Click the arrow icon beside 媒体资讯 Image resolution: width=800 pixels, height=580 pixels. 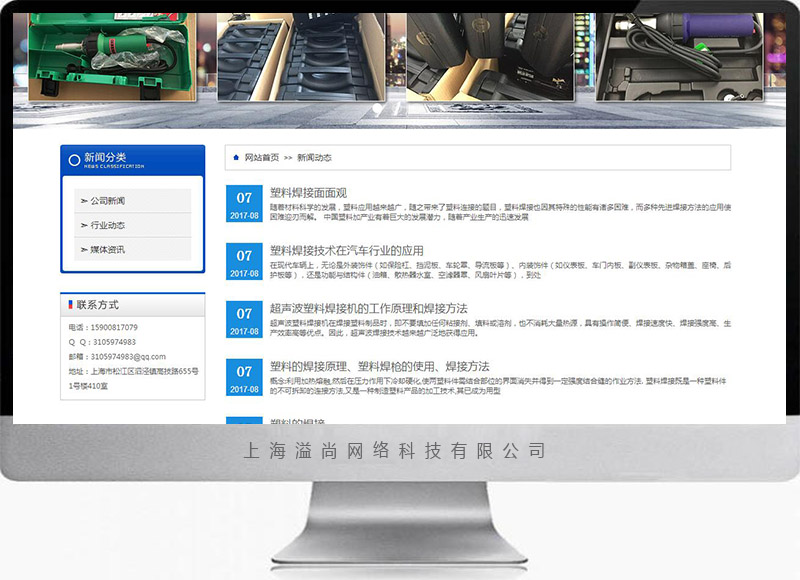pyautogui.click(x=84, y=250)
